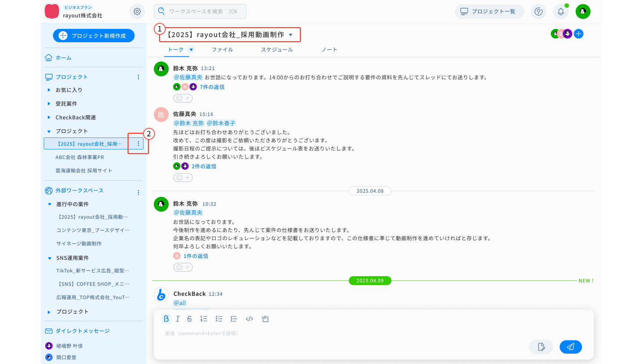Expand the お気に入り folder
The width and height of the screenshot is (642, 364).
coord(49,90)
